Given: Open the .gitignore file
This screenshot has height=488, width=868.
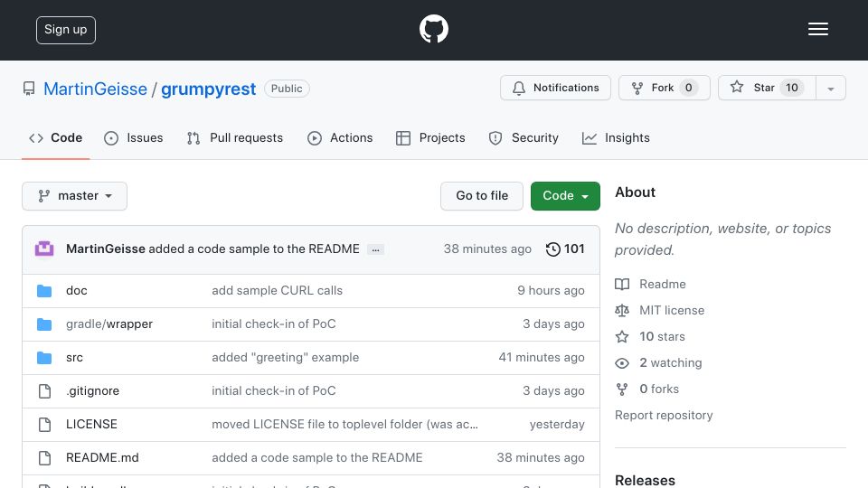Looking at the screenshot, I should 92,391.
